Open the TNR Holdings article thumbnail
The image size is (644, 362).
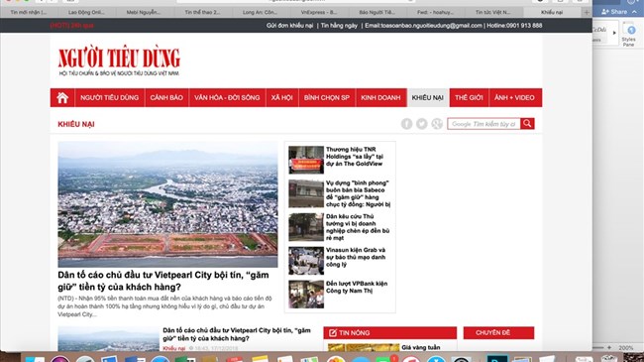(306, 160)
